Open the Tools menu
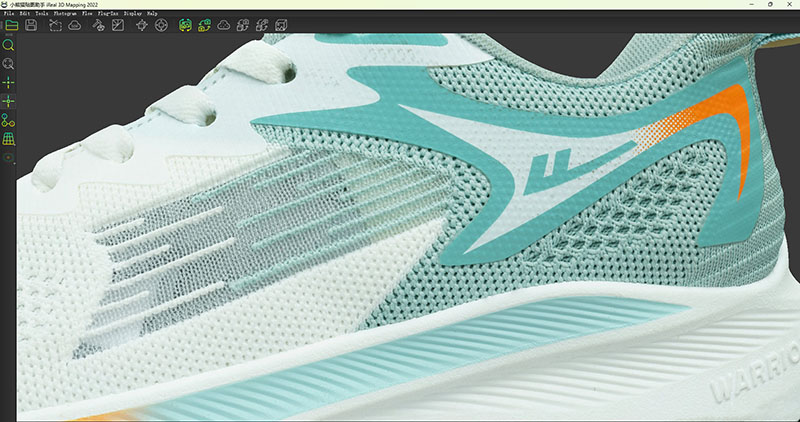The height and width of the screenshot is (422, 800). (42, 13)
